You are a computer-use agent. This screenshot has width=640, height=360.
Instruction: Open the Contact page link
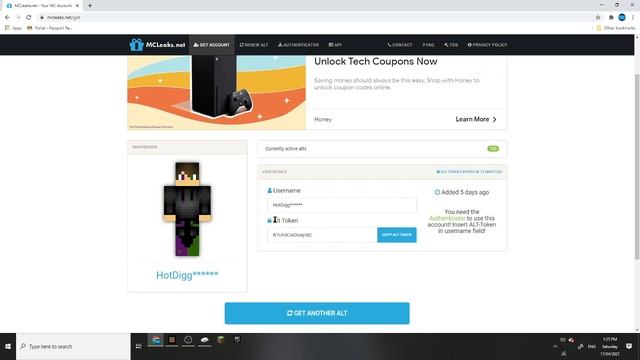(400, 45)
